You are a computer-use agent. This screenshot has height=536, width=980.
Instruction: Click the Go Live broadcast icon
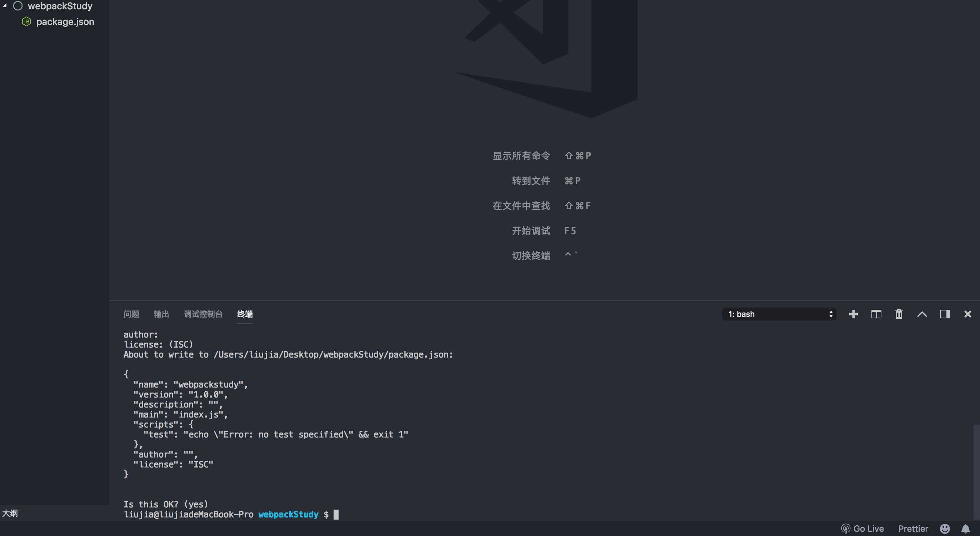(845, 529)
